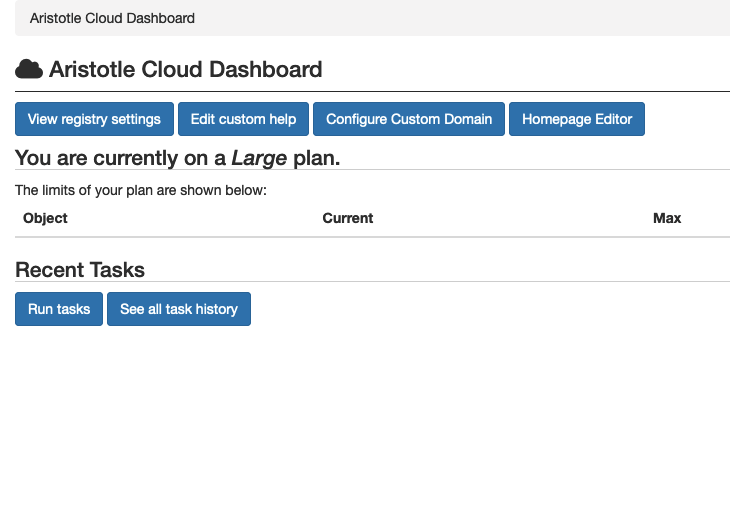Screen dimensions: 730x511
Task: Click empty space right of Homepage Editor button
Action: tap(688, 119)
